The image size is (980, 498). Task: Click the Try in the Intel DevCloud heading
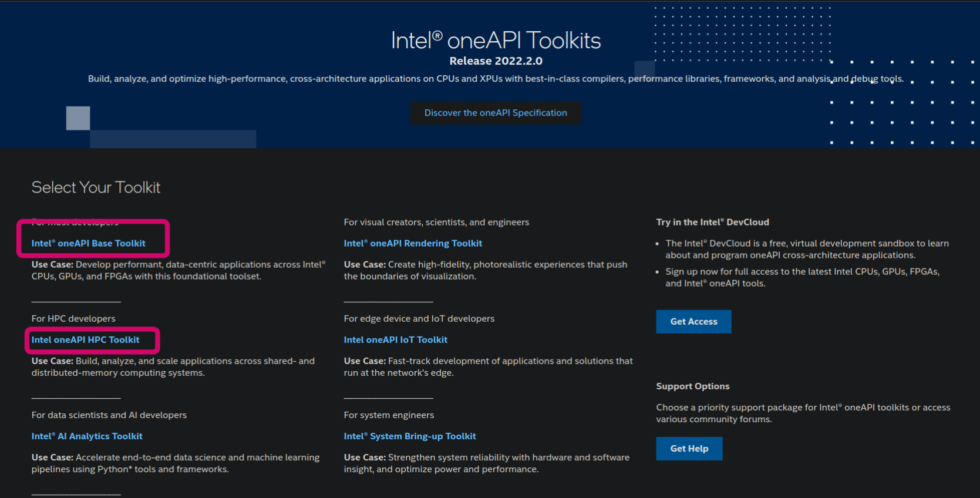(x=712, y=222)
